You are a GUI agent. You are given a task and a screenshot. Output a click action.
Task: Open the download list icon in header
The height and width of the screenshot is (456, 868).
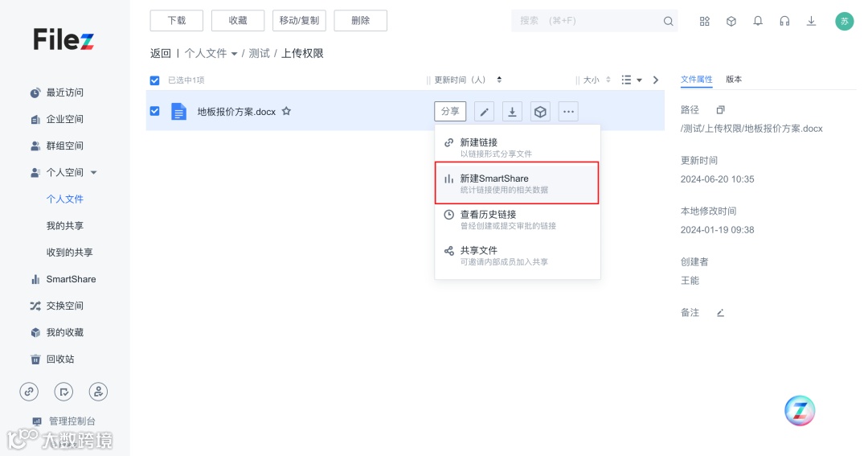coord(811,21)
